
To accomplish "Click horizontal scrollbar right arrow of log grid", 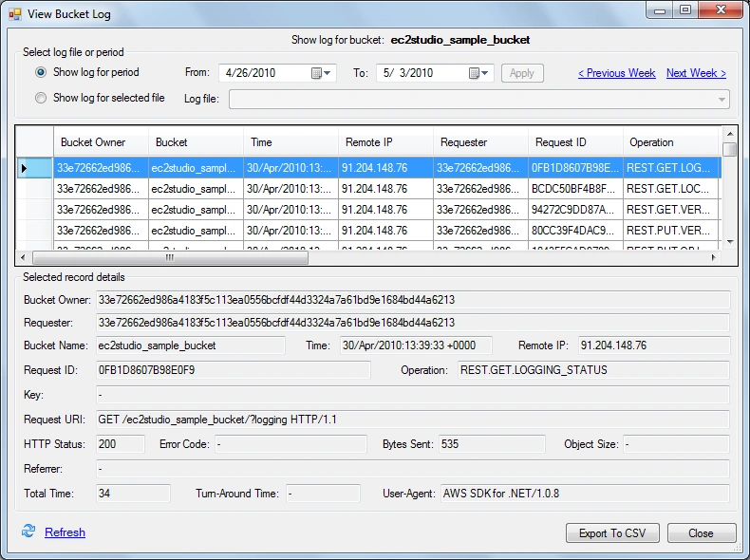I will pyautogui.click(x=713, y=257).
